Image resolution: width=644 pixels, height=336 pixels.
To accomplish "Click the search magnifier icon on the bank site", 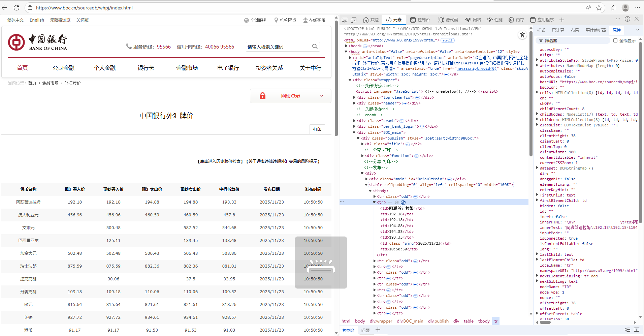I will (315, 47).
